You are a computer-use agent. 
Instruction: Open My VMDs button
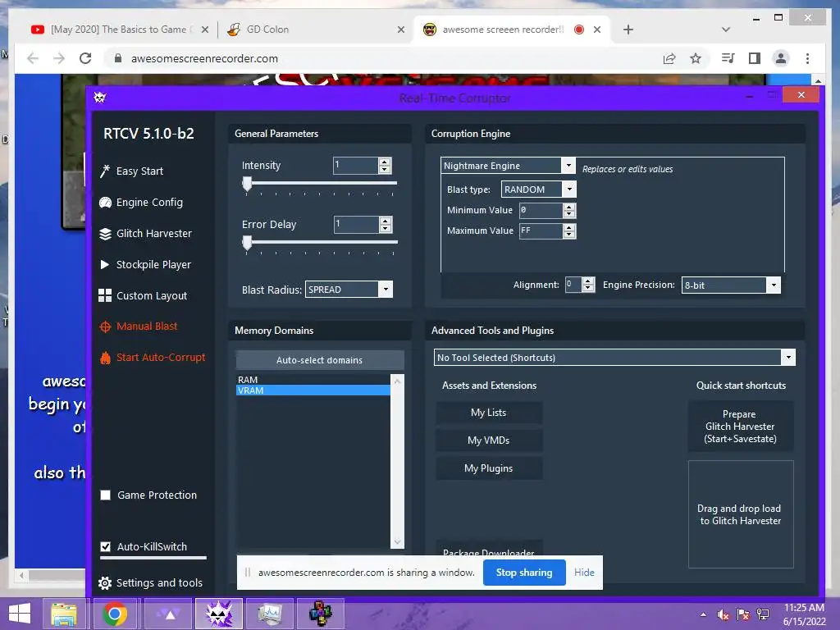(489, 441)
